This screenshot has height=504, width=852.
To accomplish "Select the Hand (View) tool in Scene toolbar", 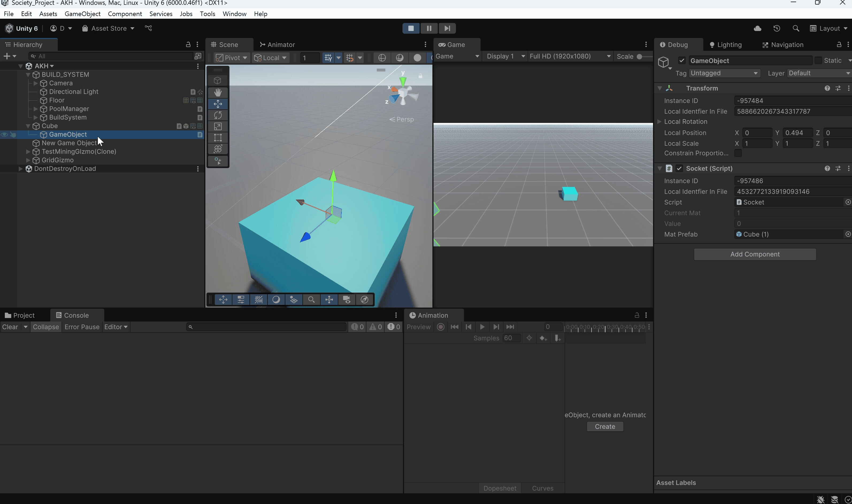I will [218, 92].
